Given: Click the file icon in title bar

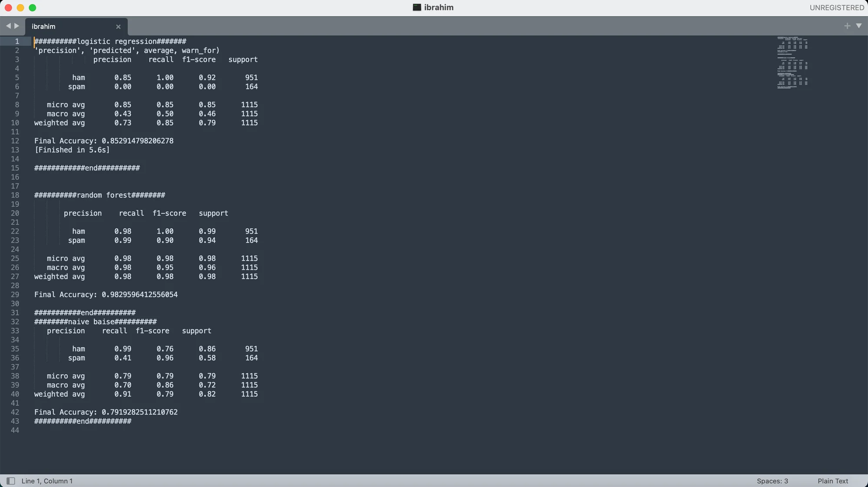Looking at the screenshot, I should [x=417, y=7].
